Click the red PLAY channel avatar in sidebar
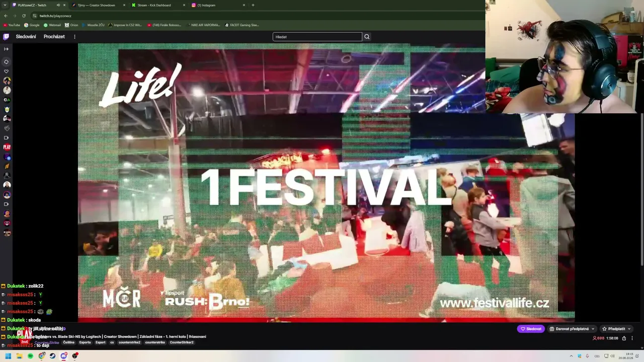 coord(7,147)
